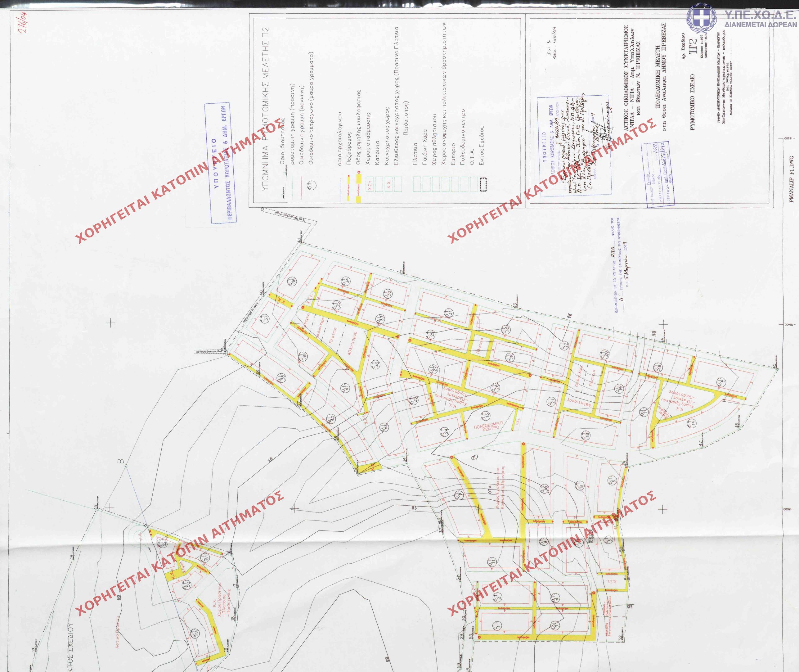
Task: Select the Κ.Χ. communal space legend box
Action: (x=388, y=184)
